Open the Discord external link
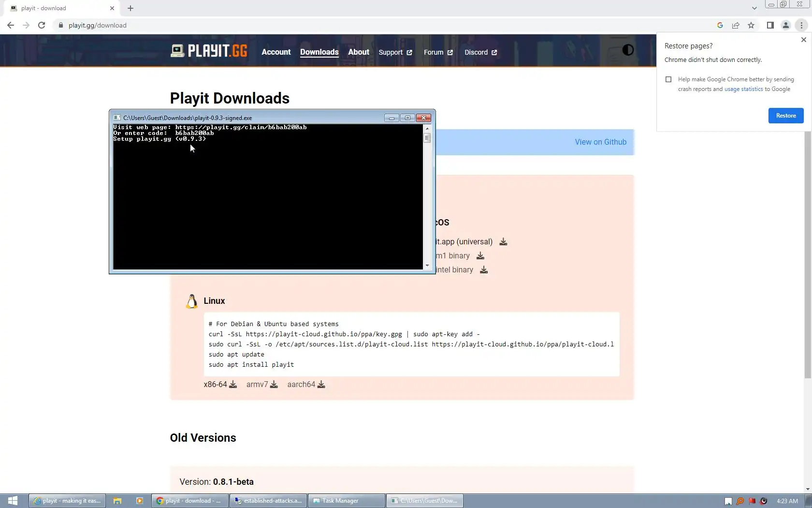The image size is (812, 508). tap(480, 52)
